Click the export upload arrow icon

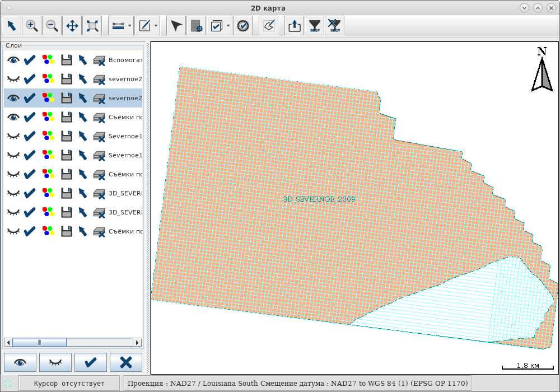295,26
